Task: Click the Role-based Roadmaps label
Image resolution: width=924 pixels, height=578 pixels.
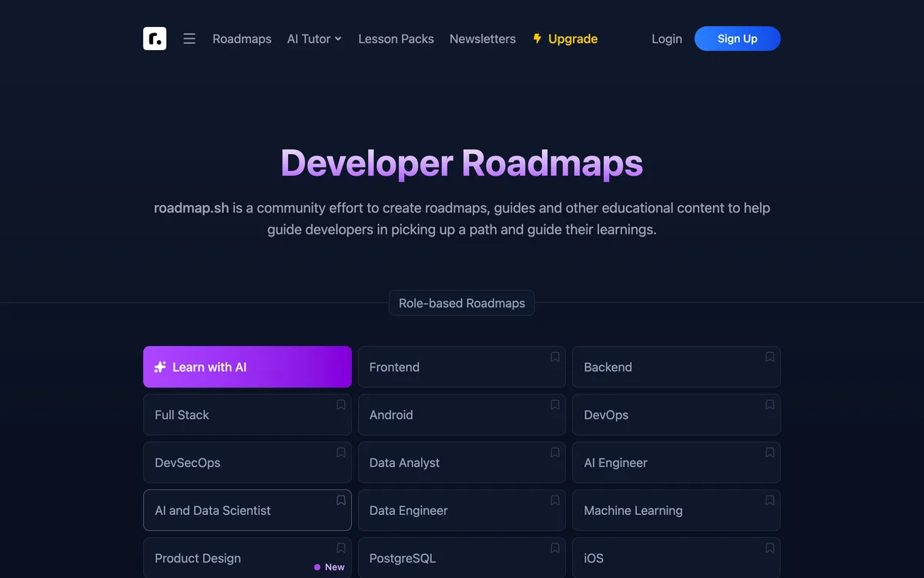Action: 462,303
